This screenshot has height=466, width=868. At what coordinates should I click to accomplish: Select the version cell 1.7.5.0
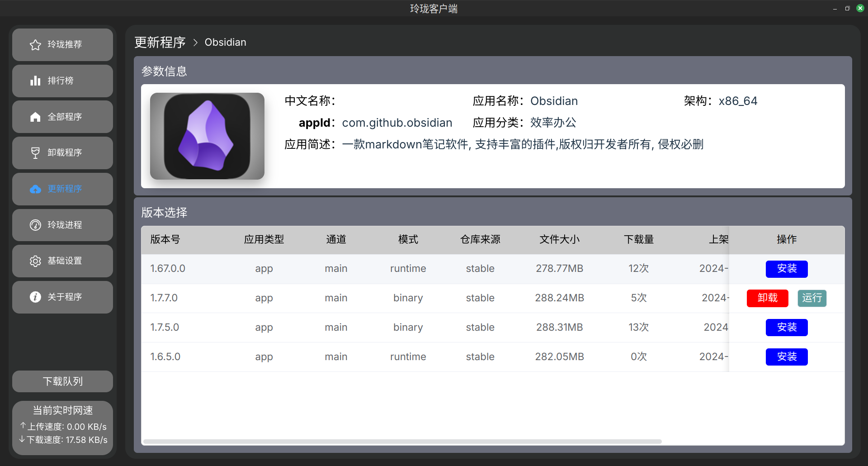(165, 328)
